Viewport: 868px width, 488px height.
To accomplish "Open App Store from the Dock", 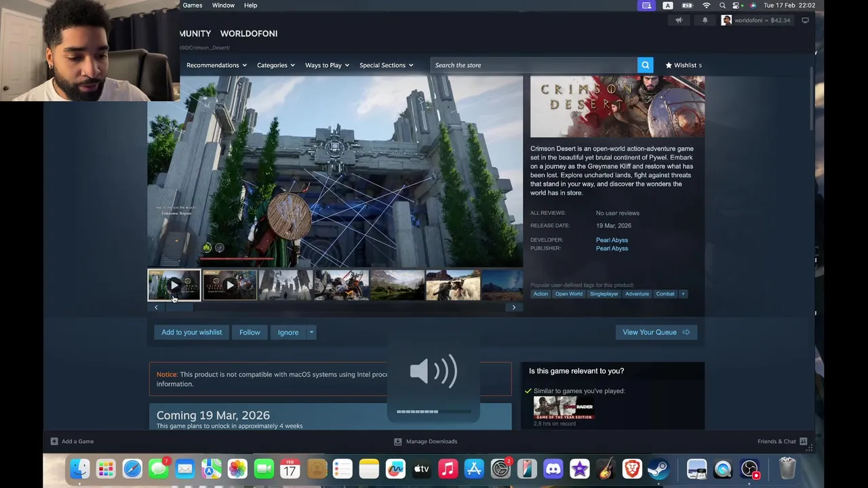I will tap(474, 468).
